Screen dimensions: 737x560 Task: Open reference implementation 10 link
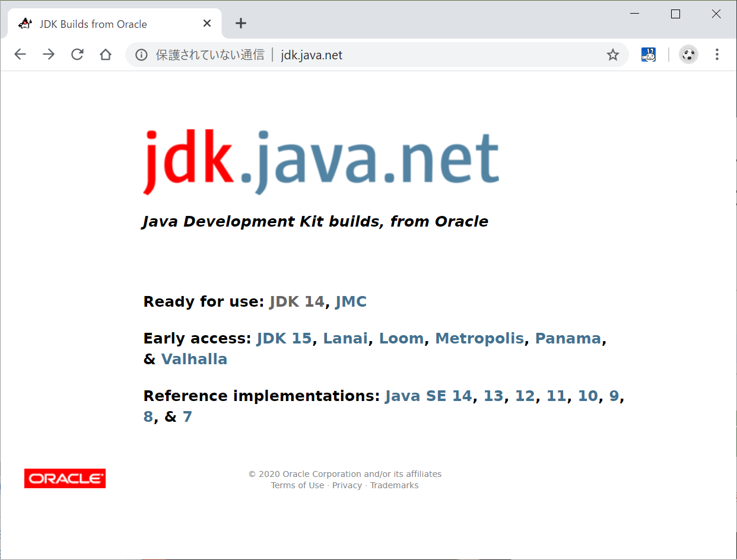point(588,396)
